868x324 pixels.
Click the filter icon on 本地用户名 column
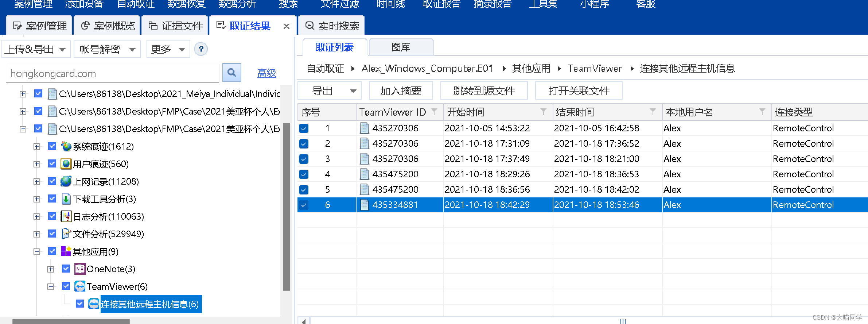tap(762, 111)
